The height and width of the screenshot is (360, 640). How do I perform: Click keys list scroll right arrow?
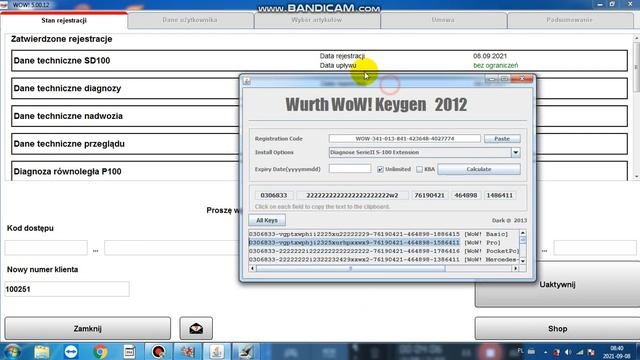[516, 268]
